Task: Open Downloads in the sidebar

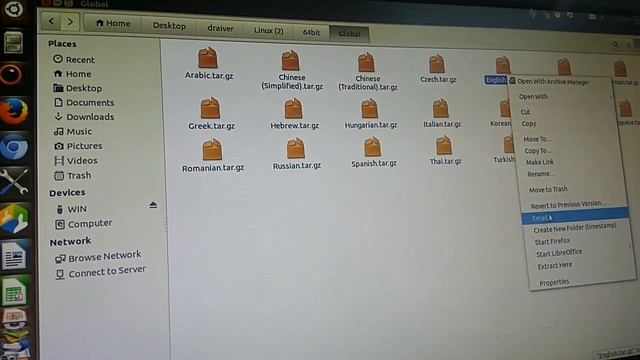Action: [84, 117]
